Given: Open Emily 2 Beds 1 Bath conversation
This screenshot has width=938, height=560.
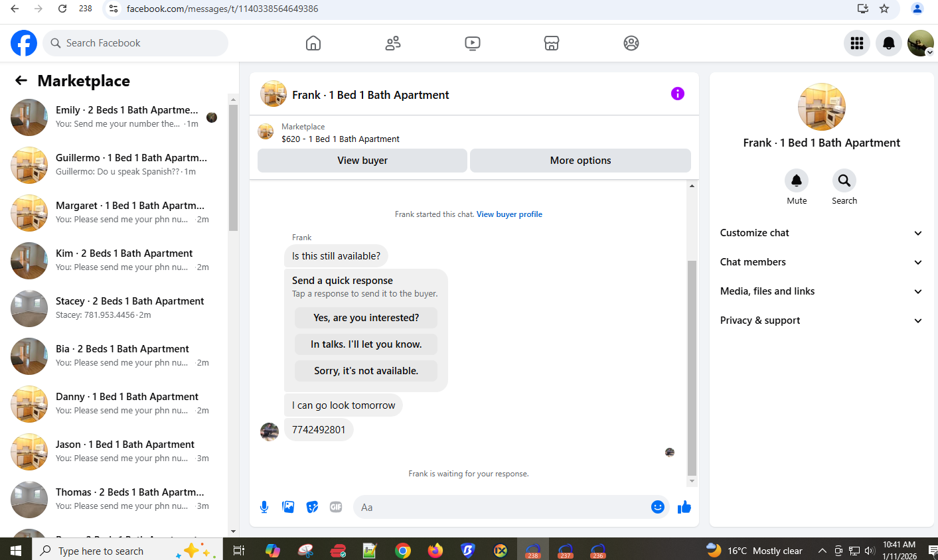Looking at the screenshot, I should click(x=116, y=117).
